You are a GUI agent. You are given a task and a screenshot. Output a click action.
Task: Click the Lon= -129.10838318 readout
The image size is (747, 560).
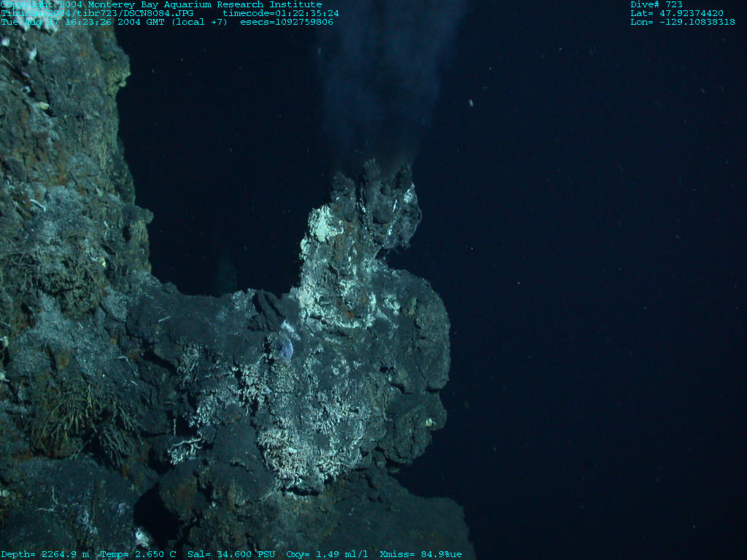(683, 22)
